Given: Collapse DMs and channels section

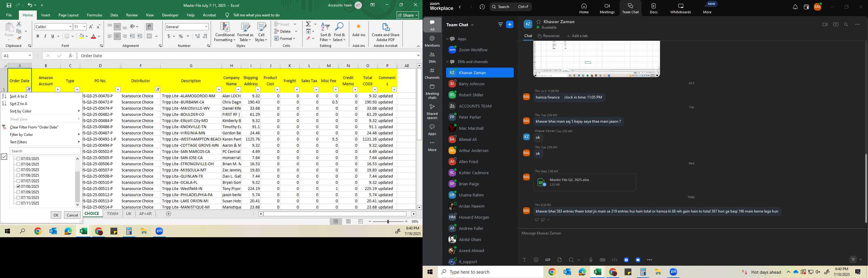Looking at the screenshot, I should [x=448, y=62].
